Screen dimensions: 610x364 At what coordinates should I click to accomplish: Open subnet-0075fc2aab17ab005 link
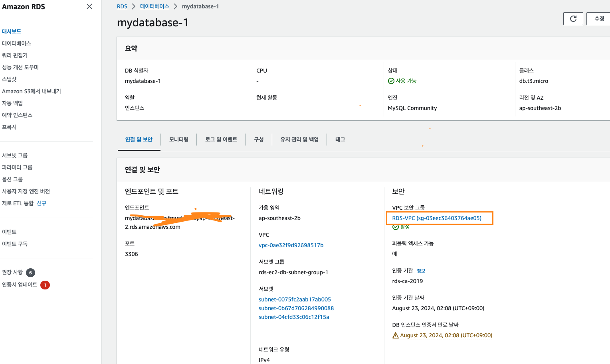pos(295,299)
